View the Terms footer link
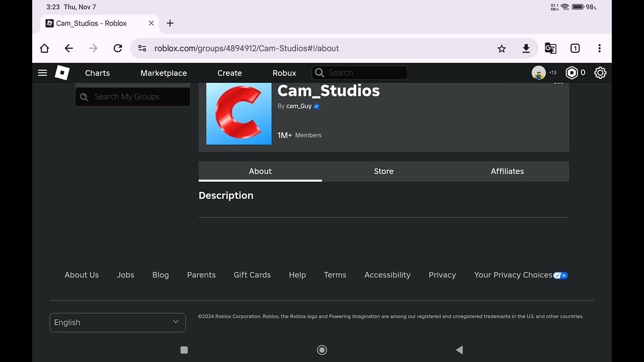Viewport: 644px width, 362px height. (335, 275)
